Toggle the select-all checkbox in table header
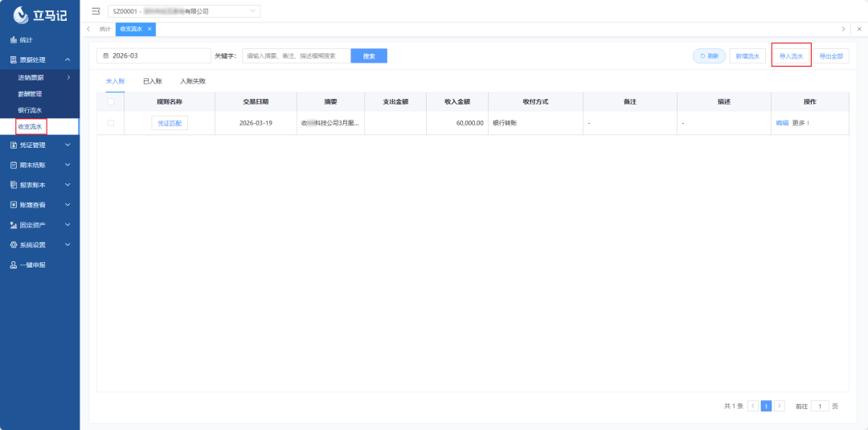 (x=111, y=102)
